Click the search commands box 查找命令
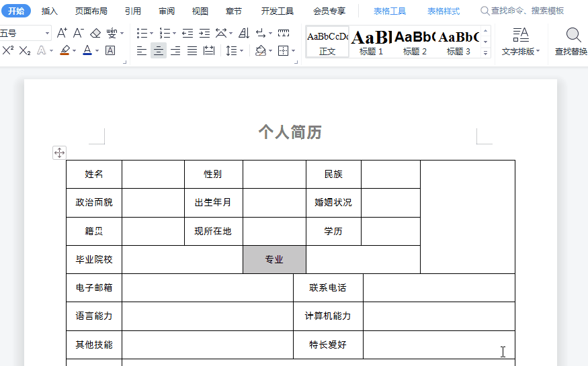588x366 pixels. pos(523,11)
